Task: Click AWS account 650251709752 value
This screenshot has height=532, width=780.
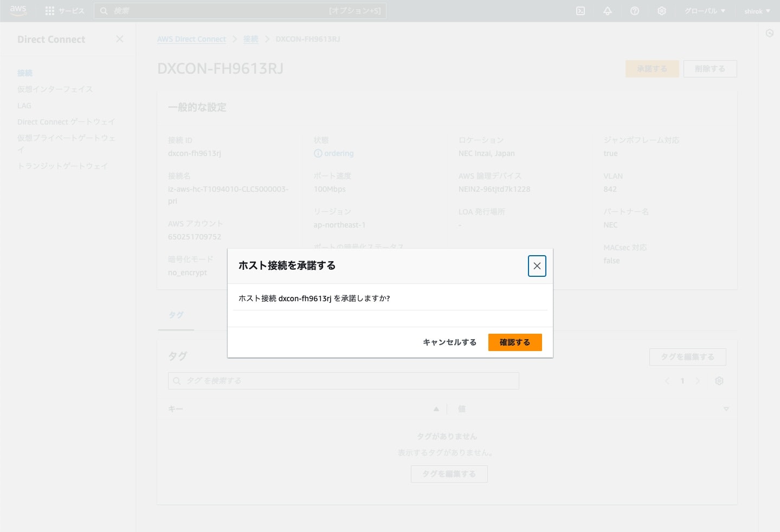Action: tap(195, 237)
